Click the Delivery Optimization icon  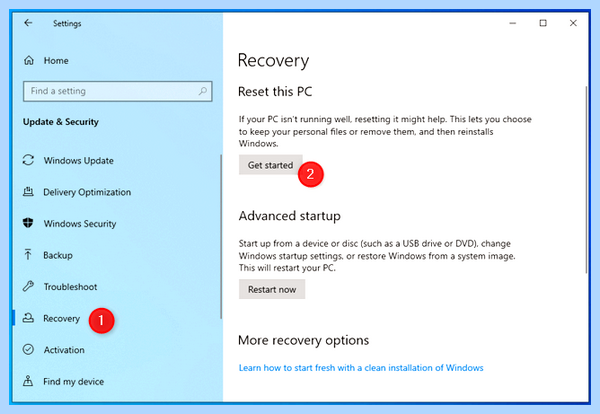[x=28, y=191]
